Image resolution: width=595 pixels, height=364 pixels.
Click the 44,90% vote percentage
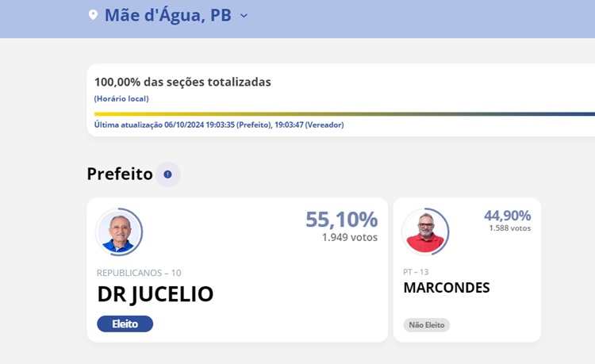[507, 215]
